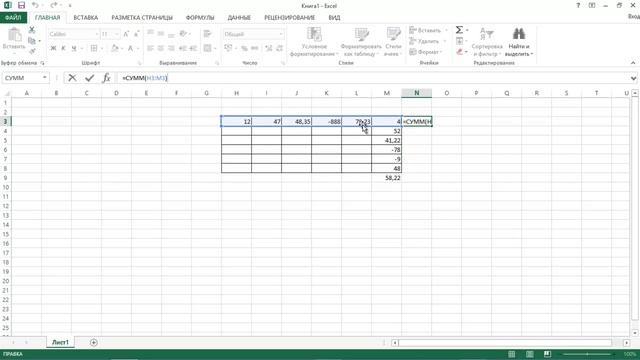Viewport: 640px width, 360px height.
Task: Click the increase indent icon
Action: 193,48
